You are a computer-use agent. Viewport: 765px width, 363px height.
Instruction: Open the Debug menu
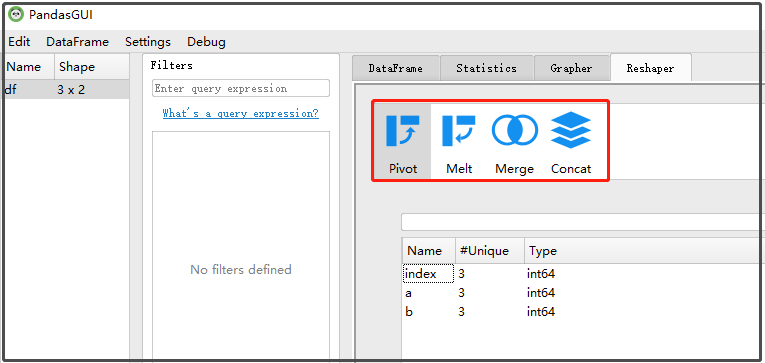coord(206,42)
